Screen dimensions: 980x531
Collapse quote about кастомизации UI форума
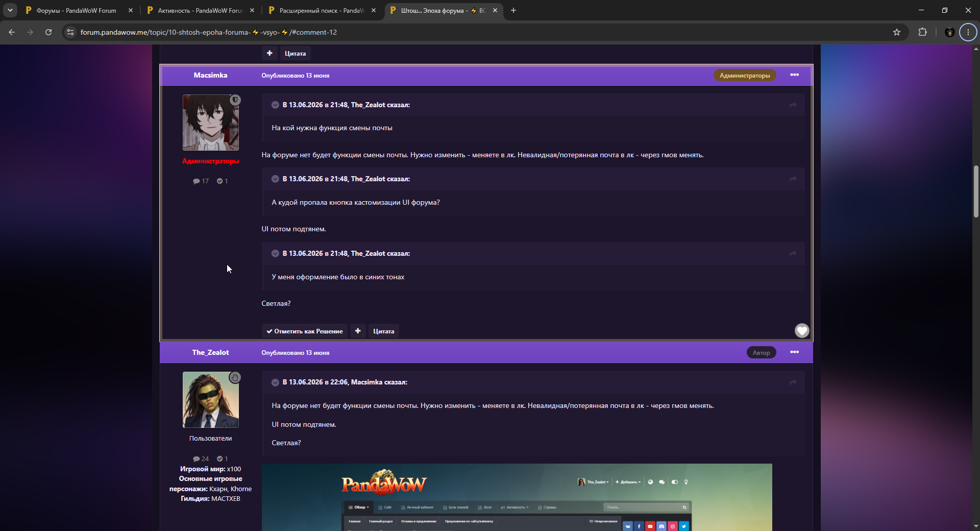[x=275, y=179]
